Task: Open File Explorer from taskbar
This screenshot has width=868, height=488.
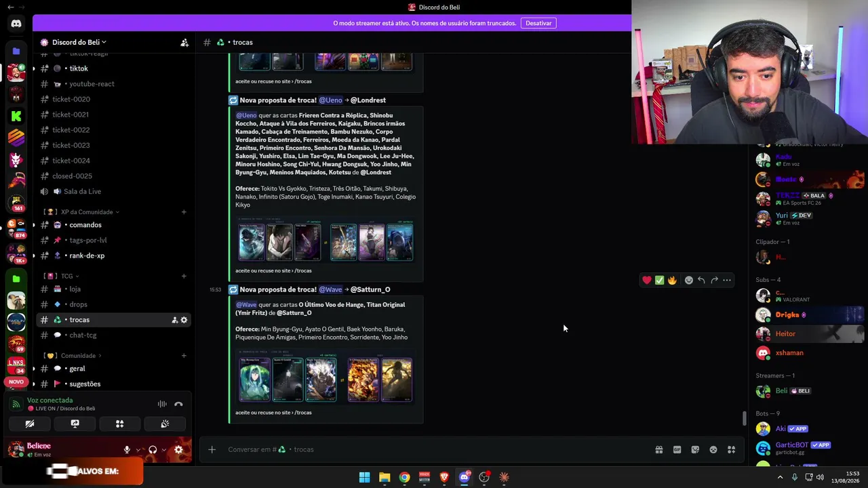Action: (x=384, y=477)
